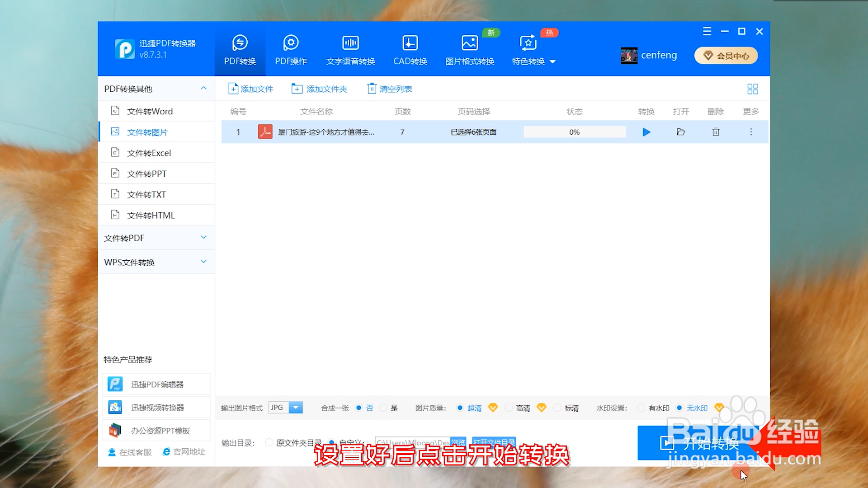This screenshot has height=488, width=868.
Task: Delete the file using trash icon
Action: pos(716,132)
